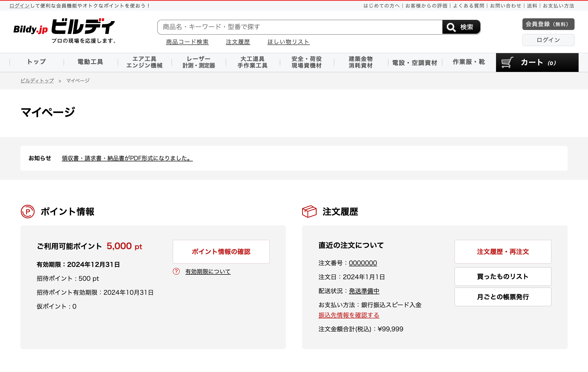Click the red P point icon

tap(27, 211)
